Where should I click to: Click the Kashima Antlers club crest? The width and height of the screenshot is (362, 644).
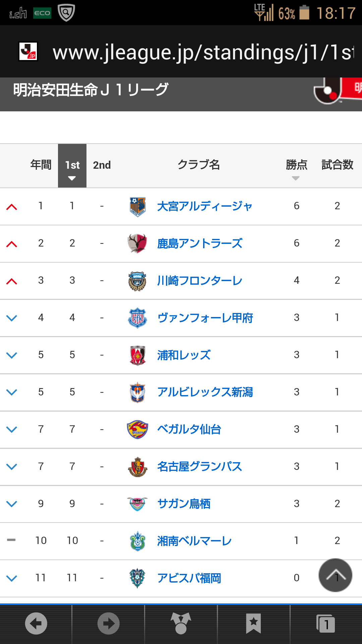click(137, 244)
